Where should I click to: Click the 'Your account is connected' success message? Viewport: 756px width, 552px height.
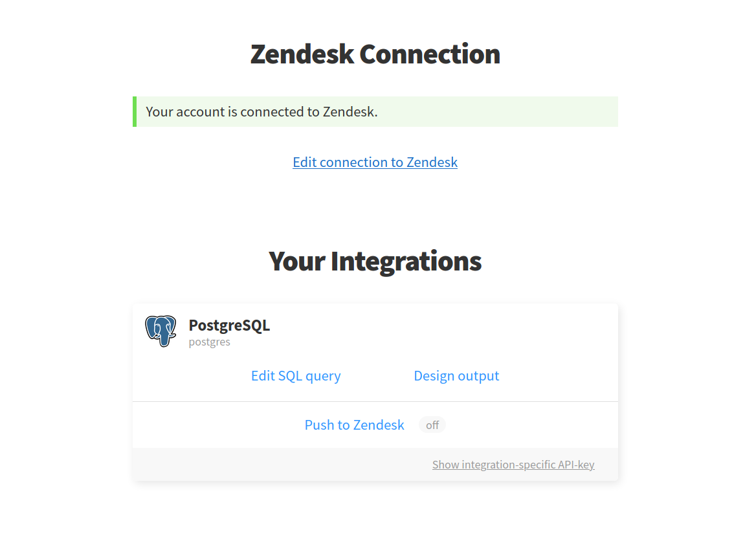click(261, 111)
